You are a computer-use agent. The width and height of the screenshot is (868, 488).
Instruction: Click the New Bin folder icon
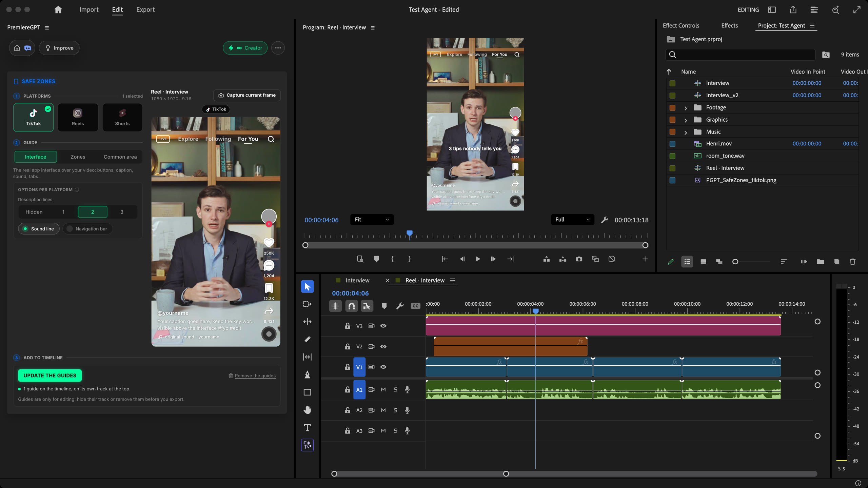click(x=820, y=262)
